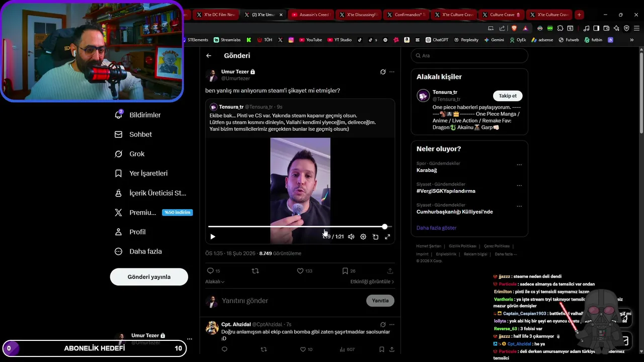The height and width of the screenshot is (362, 644).
Task: Seek using the video progress bar handle
Action: (385, 227)
